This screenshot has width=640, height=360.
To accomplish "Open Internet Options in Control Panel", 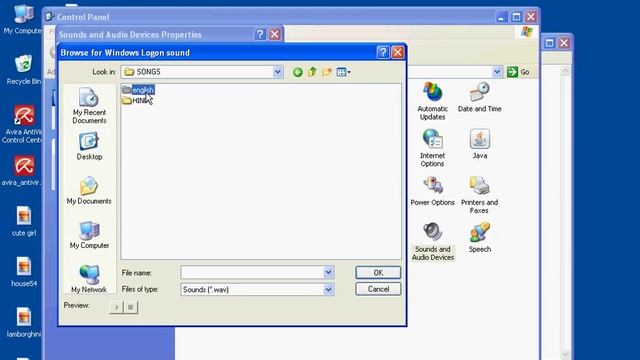I will [433, 148].
